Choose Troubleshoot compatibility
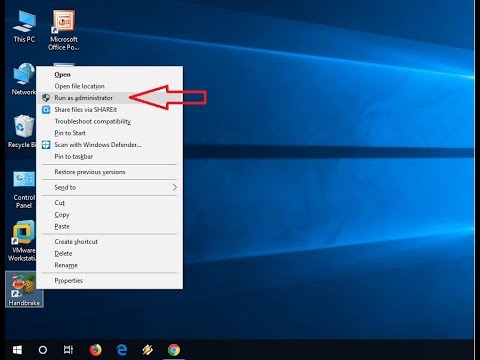Viewport: 480px width, 360px height. [109, 121]
